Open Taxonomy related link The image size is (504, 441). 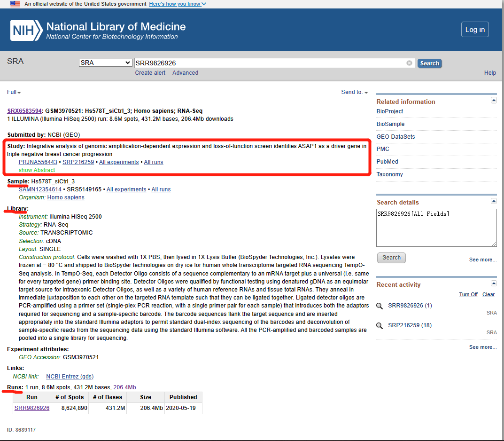[x=389, y=174]
